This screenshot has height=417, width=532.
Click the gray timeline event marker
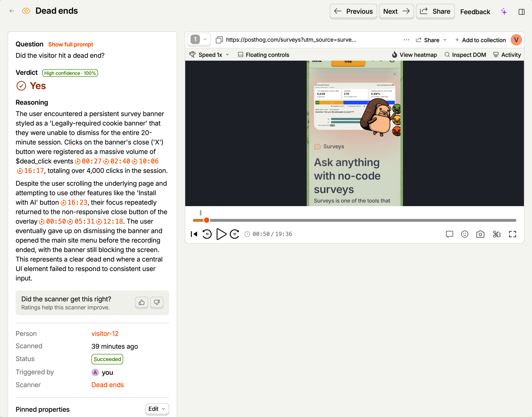click(x=200, y=213)
